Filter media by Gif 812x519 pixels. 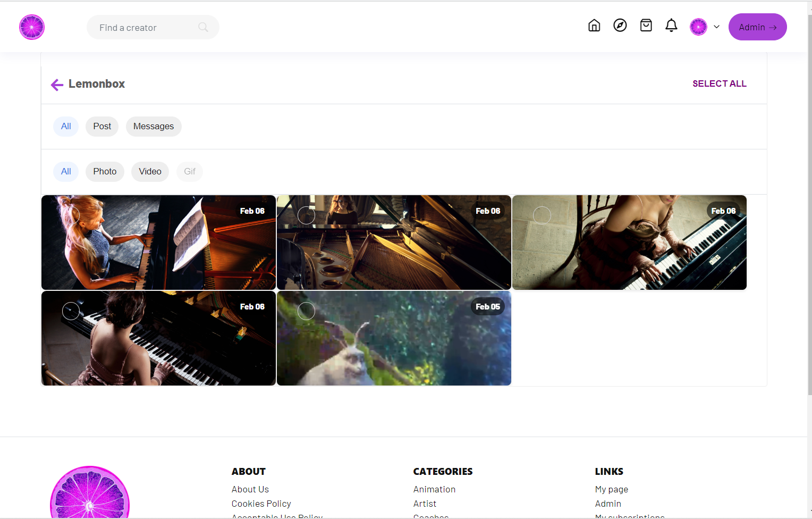(x=190, y=172)
